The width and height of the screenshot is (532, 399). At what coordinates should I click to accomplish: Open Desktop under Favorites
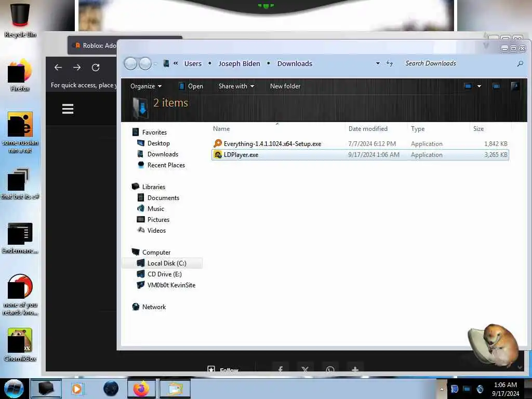point(158,143)
